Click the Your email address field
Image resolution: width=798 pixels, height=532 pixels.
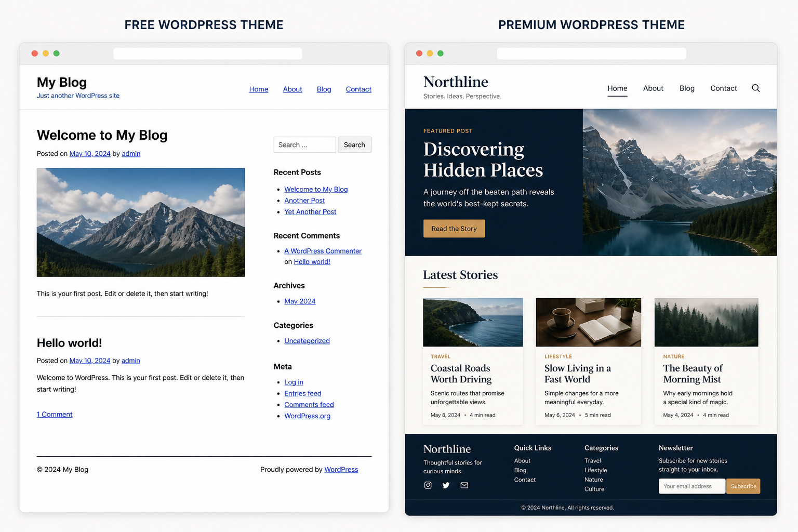pos(692,486)
